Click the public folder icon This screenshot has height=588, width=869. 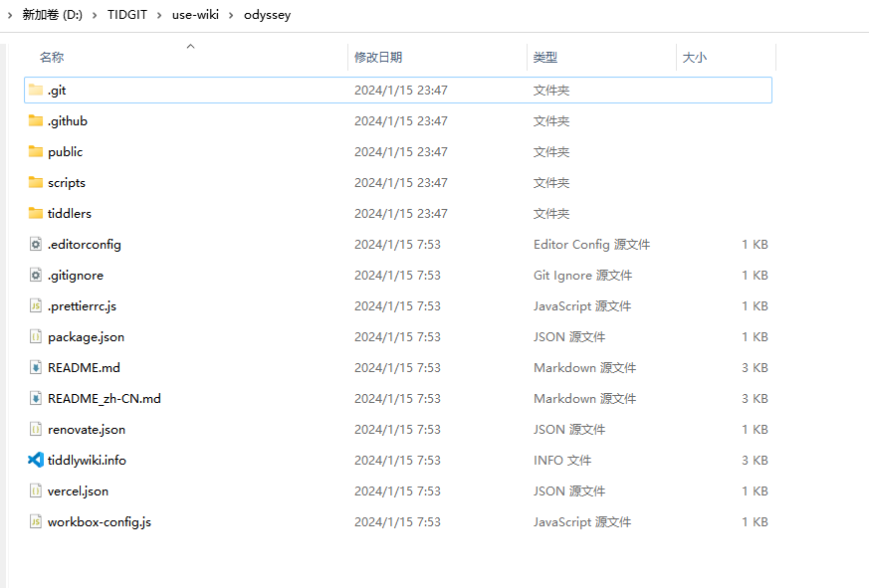[36, 151]
